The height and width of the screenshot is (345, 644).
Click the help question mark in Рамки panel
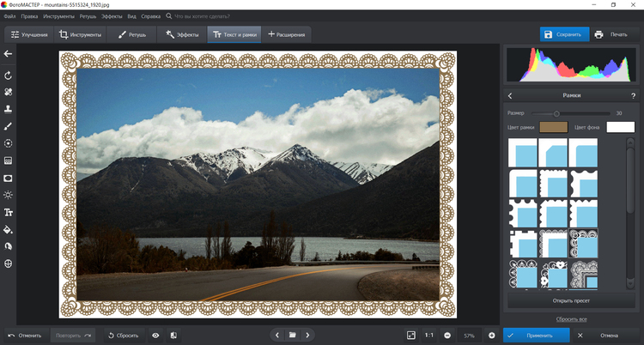(x=633, y=96)
